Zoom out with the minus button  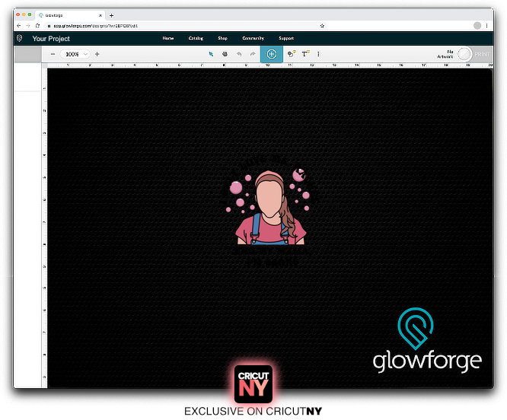(x=53, y=54)
